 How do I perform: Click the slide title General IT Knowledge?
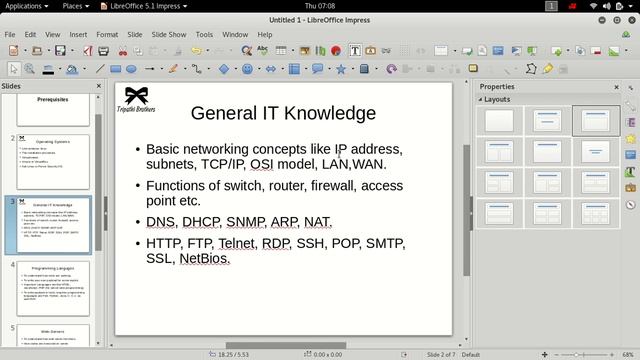point(283,113)
